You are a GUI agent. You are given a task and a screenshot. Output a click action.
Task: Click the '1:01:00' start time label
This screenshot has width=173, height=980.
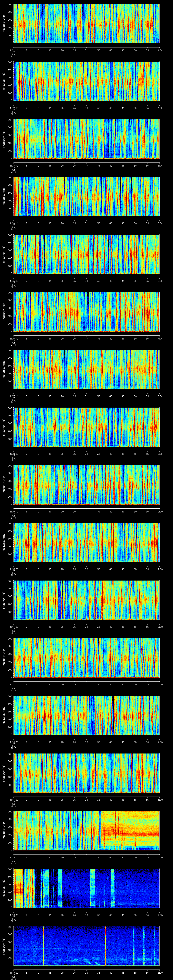click(14, 50)
